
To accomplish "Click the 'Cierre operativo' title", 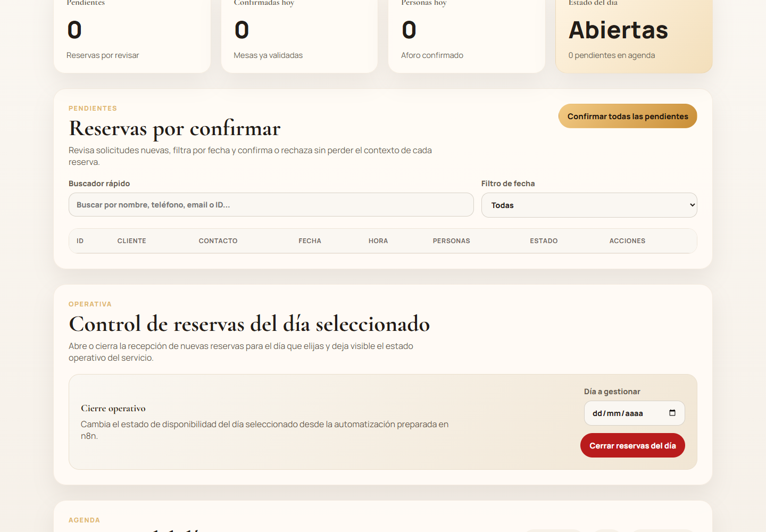I will (x=113, y=408).
